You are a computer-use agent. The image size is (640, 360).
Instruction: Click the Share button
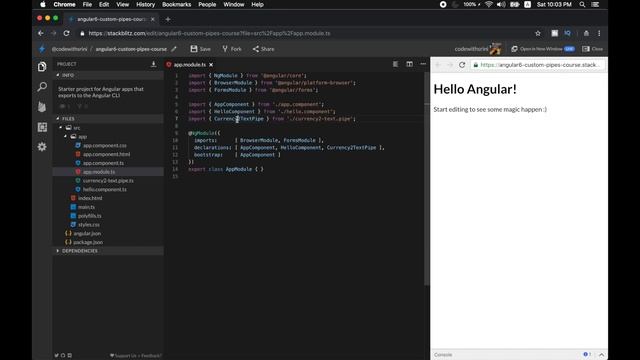click(x=263, y=49)
